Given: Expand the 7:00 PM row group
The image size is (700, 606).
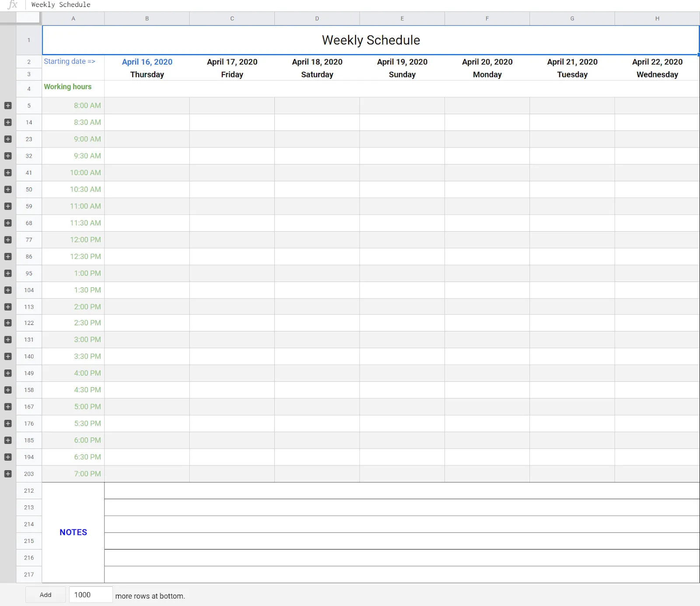Looking at the screenshot, I should (7, 473).
